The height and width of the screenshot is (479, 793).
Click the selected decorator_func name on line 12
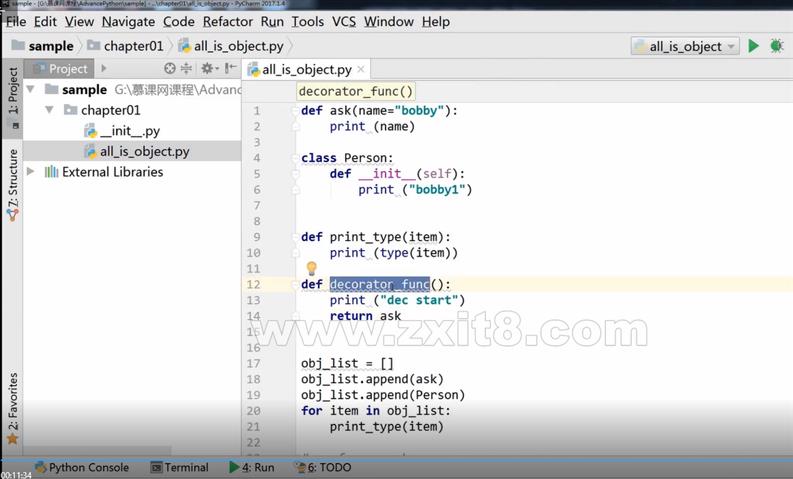(379, 284)
